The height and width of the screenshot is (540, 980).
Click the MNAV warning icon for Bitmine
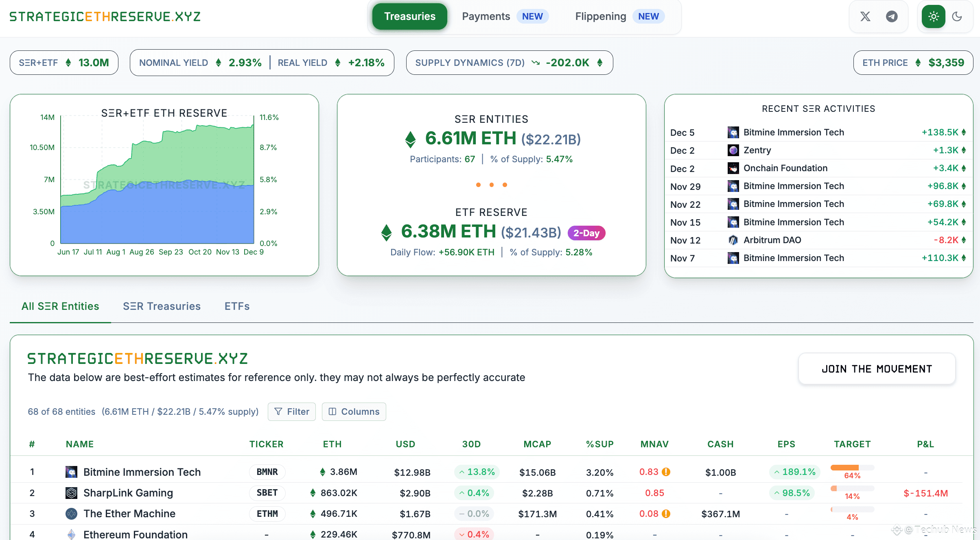click(x=666, y=472)
